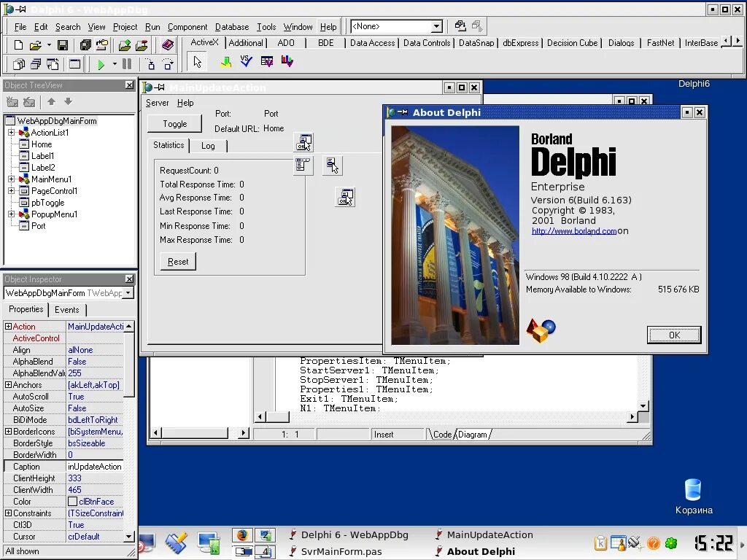
Task: Switch to the Events tab
Action: (66, 309)
